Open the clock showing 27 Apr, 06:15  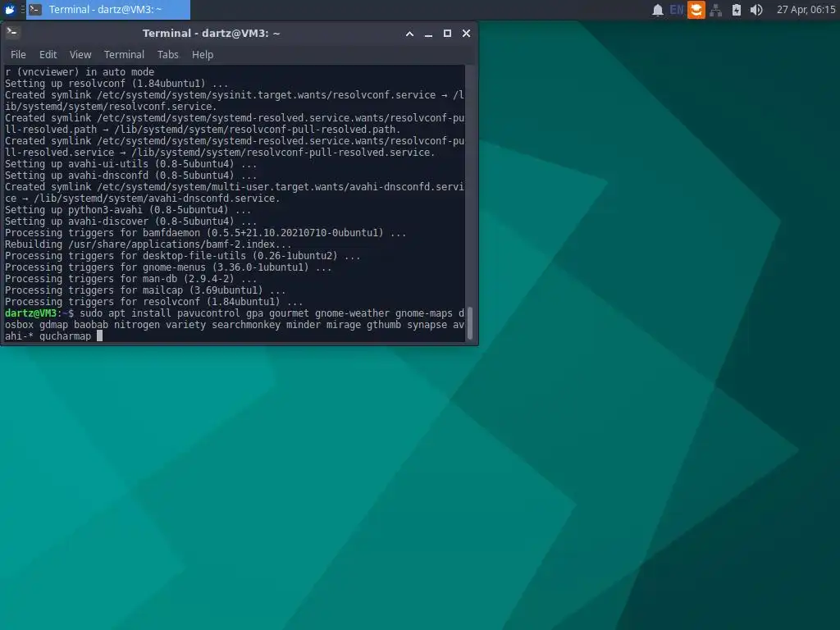[x=806, y=10]
